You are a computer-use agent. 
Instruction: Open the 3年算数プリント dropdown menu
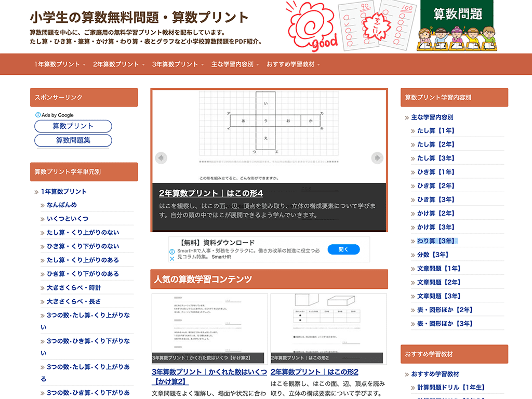[178, 64]
